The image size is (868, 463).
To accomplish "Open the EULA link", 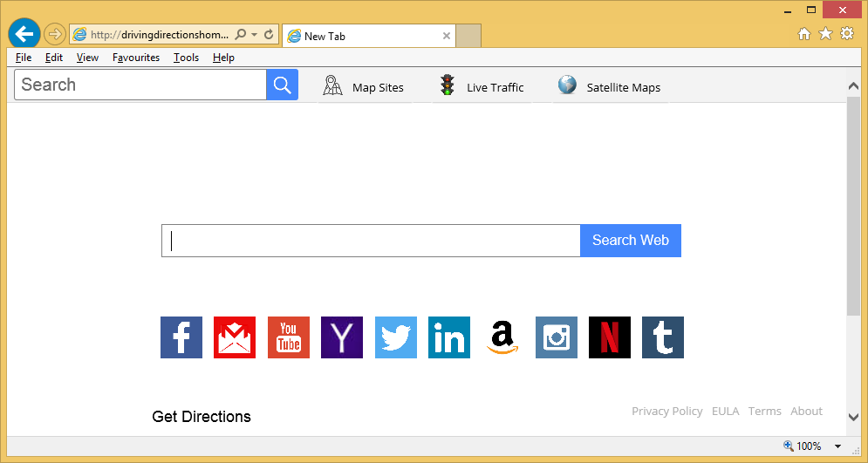I will (725, 411).
